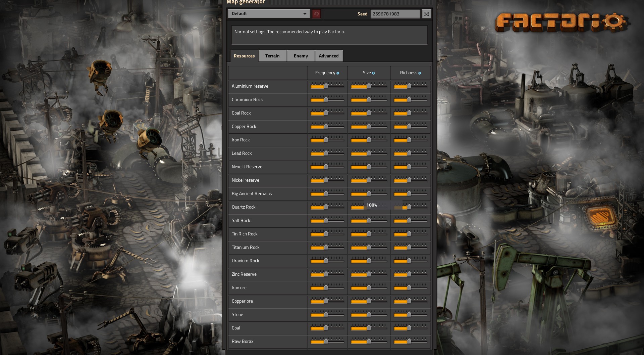Switch to the Advanced tab
Image resolution: width=644 pixels, height=355 pixels.
(x=329, y=56)
